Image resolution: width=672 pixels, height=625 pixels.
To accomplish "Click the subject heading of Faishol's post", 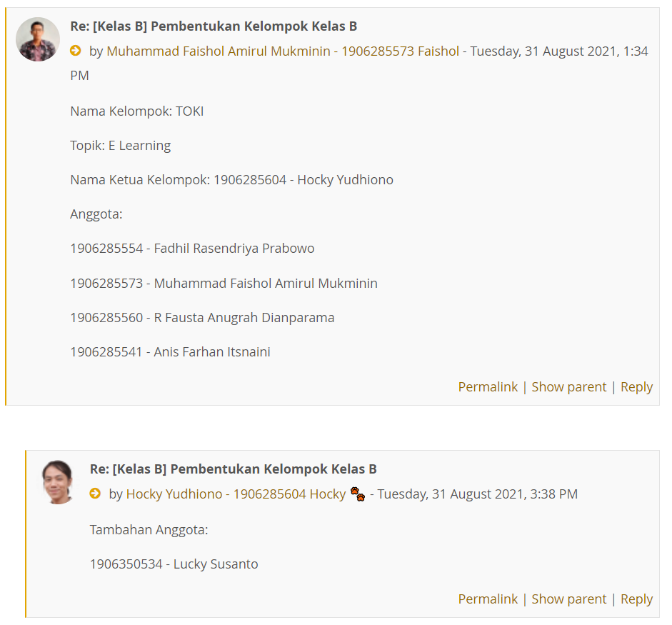I will [214, 26].
